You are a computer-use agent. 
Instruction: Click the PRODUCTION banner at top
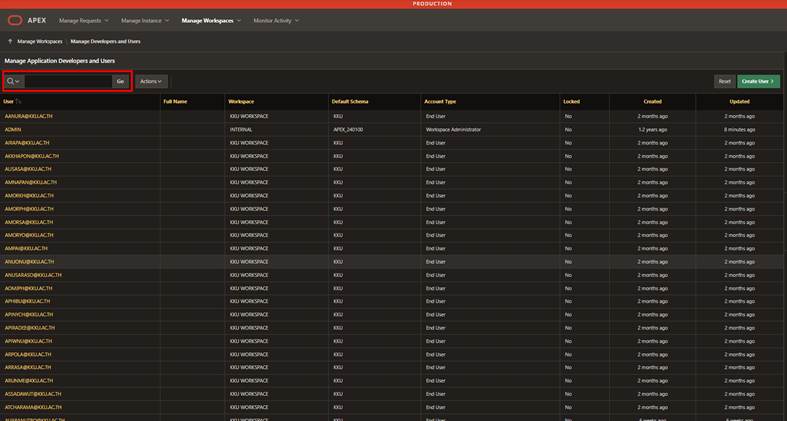432,4
